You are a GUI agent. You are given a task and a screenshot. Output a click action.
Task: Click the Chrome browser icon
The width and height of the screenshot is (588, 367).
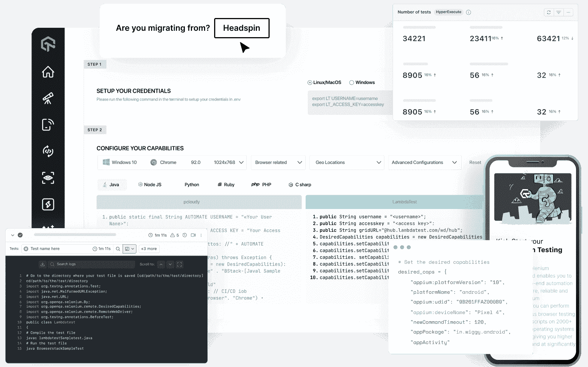(154, 162)
